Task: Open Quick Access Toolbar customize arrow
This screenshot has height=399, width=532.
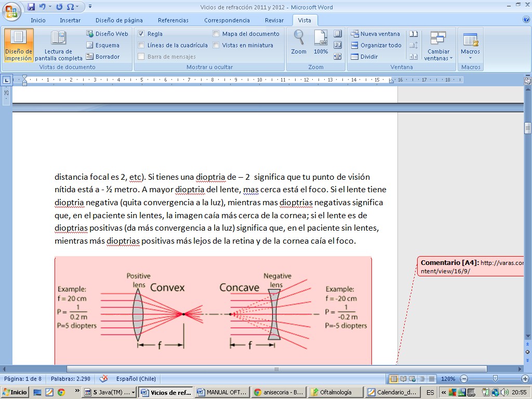Action: (90, 7)
